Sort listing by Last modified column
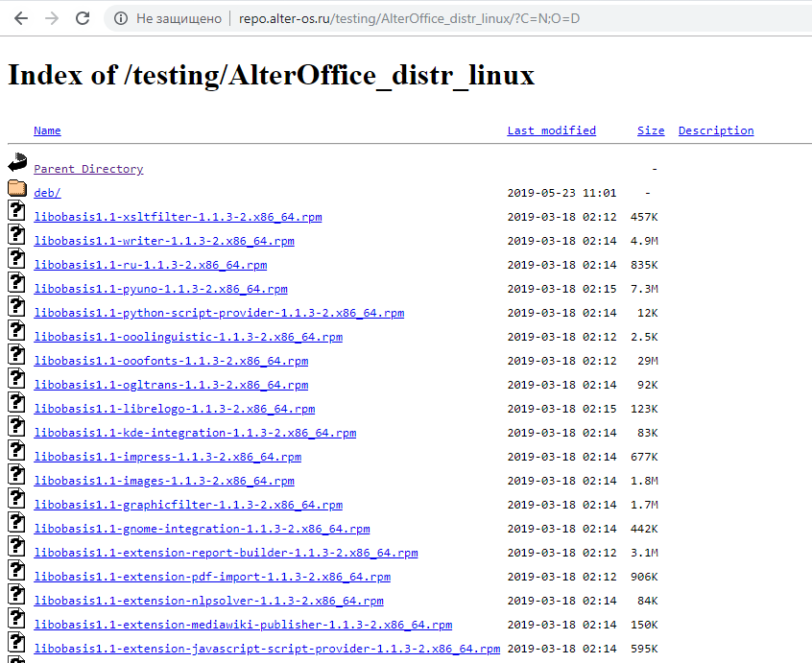812x663 pixels. [x=552, y=130]
